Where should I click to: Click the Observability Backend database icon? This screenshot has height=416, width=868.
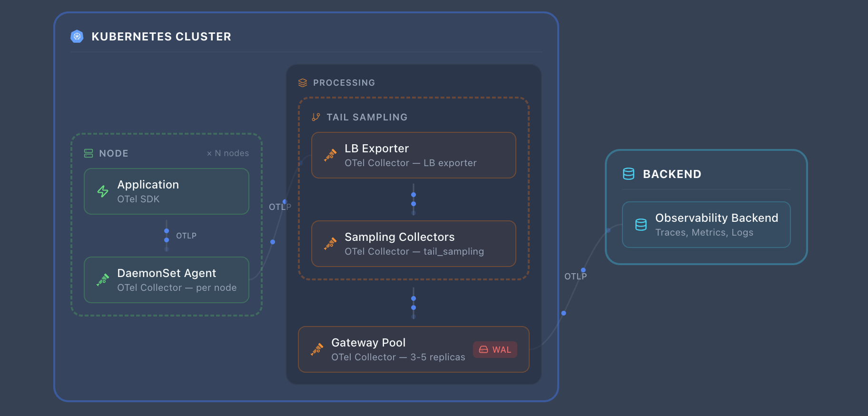641,225
